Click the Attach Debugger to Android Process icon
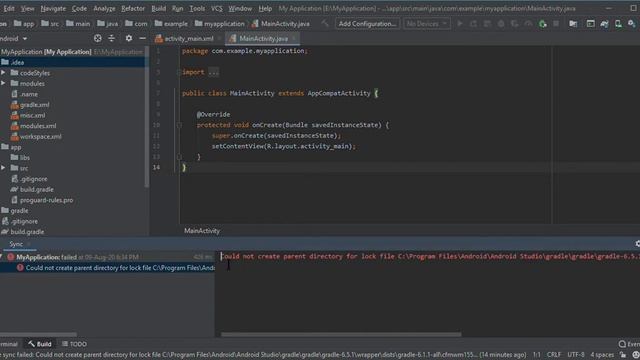The height and width of the screenshot is (360, 640). click(x=542, y=24)
